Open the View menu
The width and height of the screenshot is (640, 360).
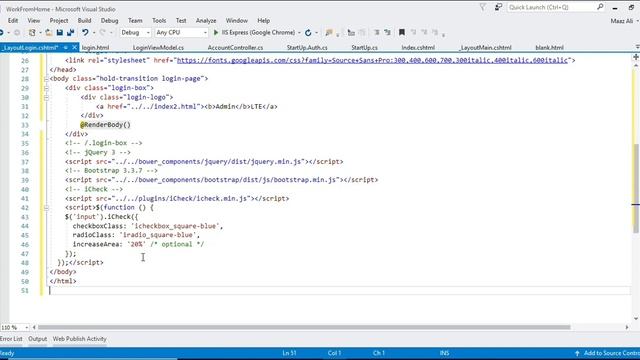[34, 21]
